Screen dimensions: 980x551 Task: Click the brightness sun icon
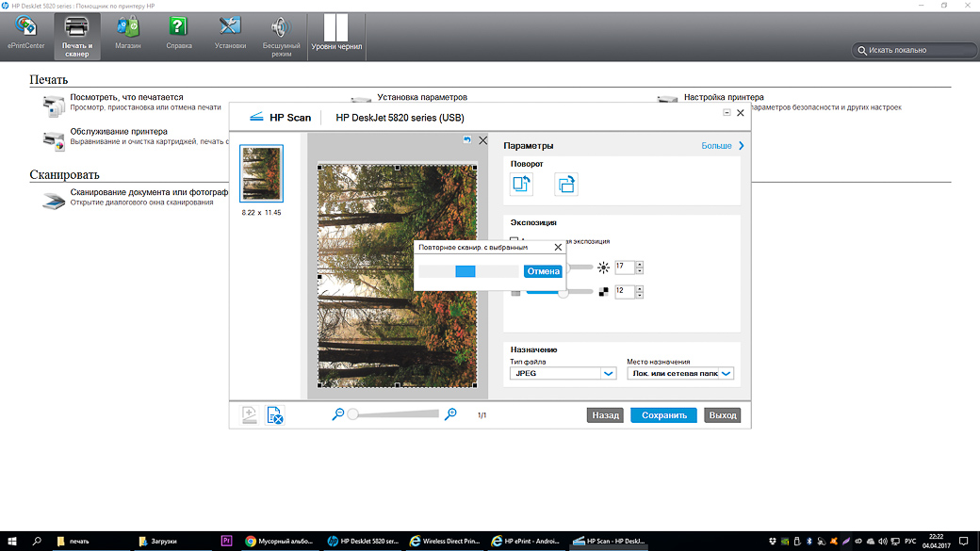tap(603, 267)
